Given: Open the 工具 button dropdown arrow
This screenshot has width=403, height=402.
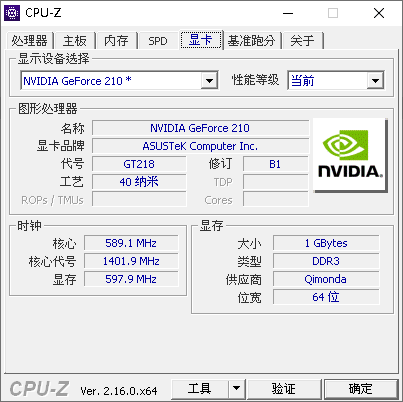Looking at the screenshot, I should click(x=236, y=389).
